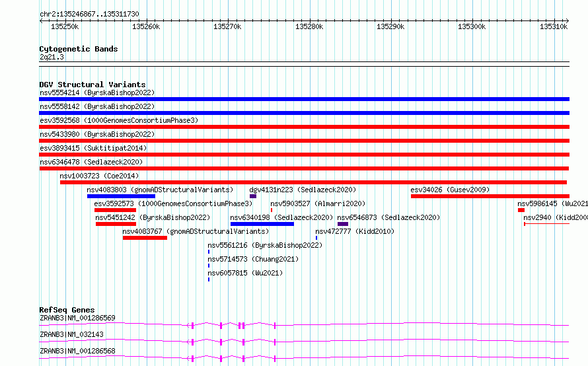The width and height of the screenshot is (588, 366).
Task: Open ZRANB3|NM_001286569 transcript label
Action: pyautogui.click(x=77, y=318)
